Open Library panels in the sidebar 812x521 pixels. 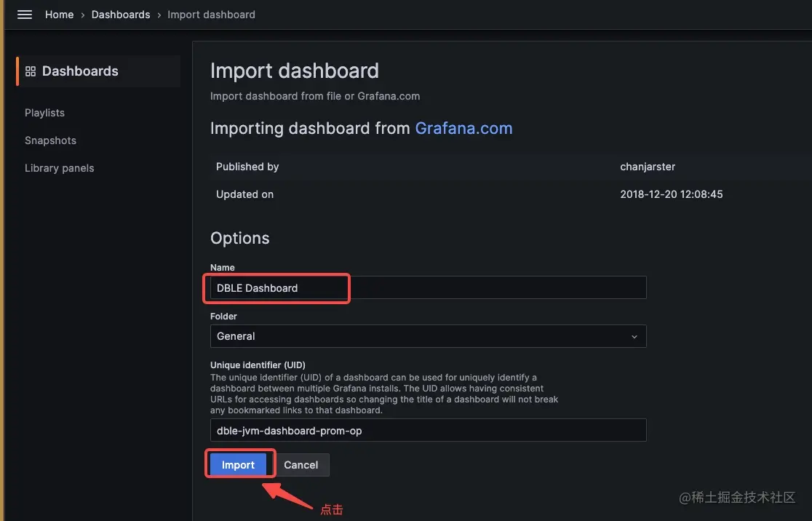point(60,168)
